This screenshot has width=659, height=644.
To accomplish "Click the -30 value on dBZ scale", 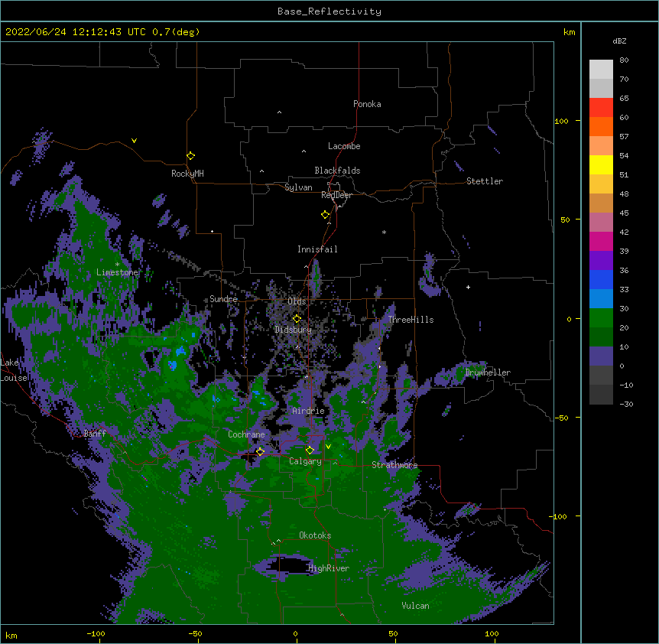I will tap(626, 404).
